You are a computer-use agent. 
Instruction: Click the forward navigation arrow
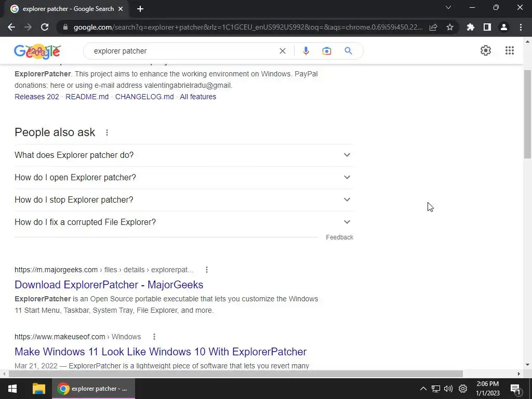tap(28, 27)
